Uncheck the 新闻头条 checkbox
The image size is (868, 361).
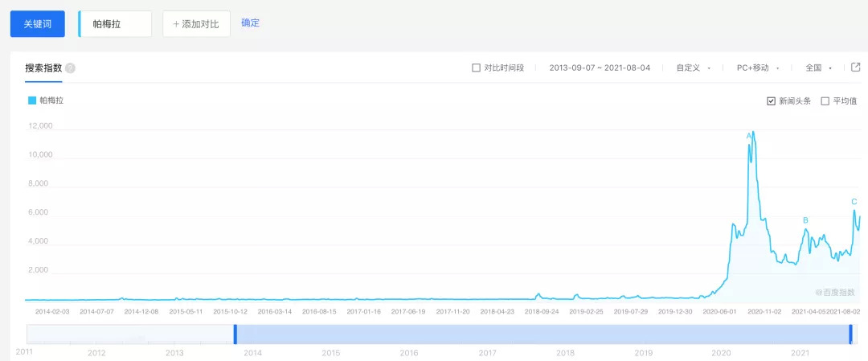[x=772, y=101]
